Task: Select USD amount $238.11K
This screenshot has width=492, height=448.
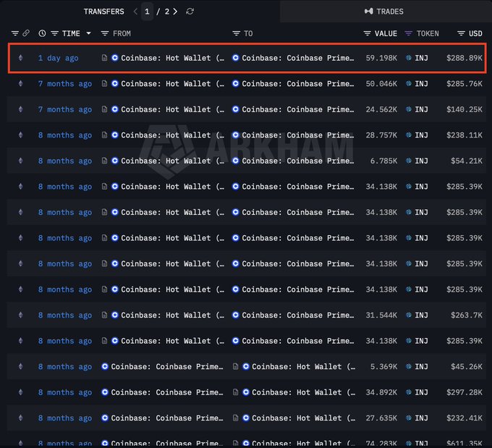Action: pyautogui.click(x=465, y=135)
